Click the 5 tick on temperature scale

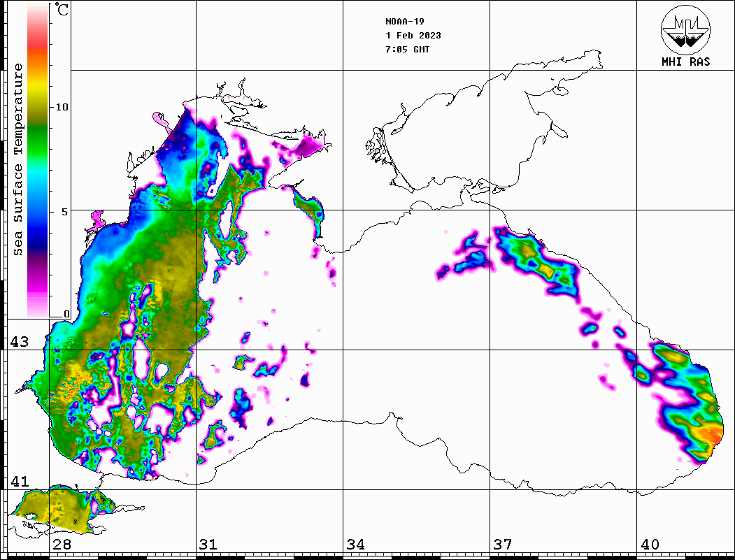[x=65, y=212]
